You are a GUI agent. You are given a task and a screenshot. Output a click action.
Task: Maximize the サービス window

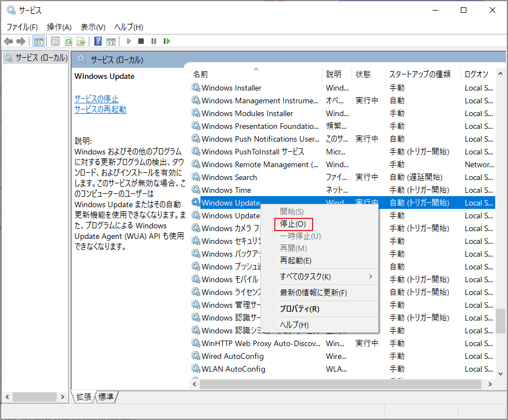[x=464, y=10]
